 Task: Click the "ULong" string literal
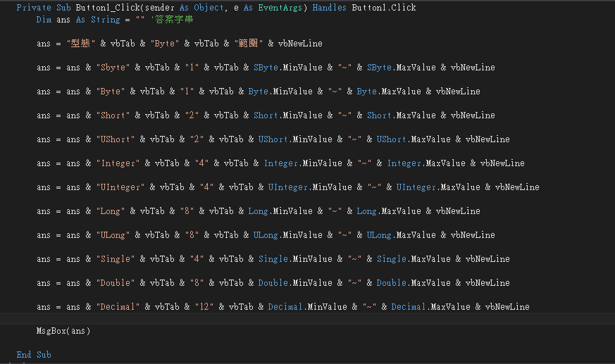(x=113, y=234)
